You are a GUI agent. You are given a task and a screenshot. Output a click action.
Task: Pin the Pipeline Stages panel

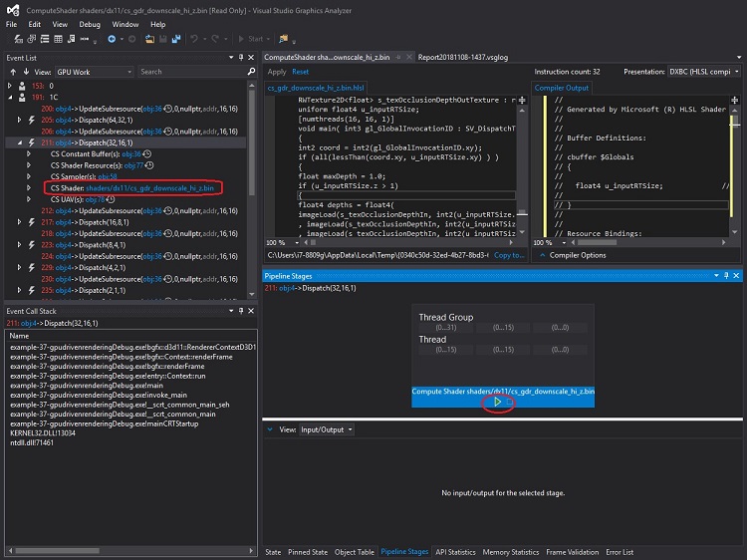coord(725,274)
